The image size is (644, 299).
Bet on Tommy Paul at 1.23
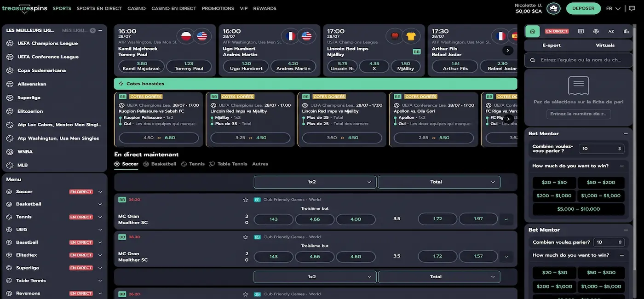tap(189, 66)
